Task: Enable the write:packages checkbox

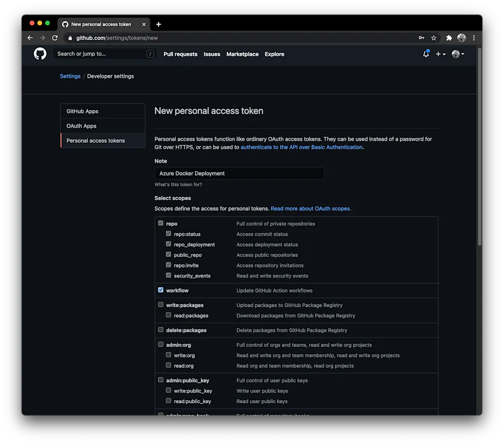Action: tap(161, 304)
